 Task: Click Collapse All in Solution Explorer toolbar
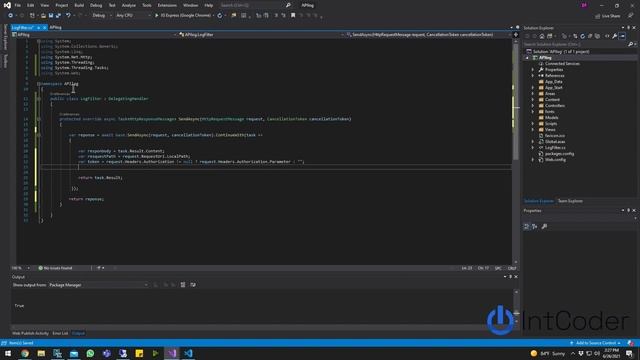[590, 36]
